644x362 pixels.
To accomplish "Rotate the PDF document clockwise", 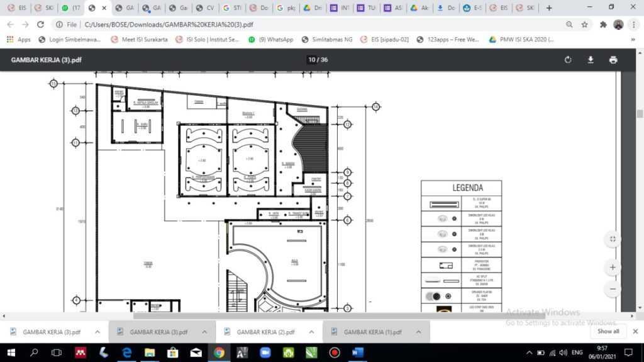I will (568, 60).
